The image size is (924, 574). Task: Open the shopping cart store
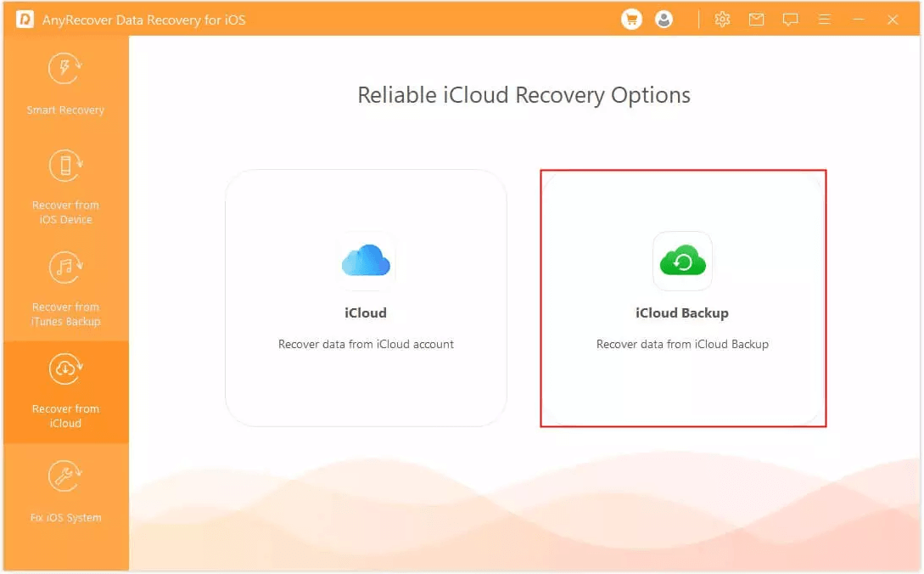click(631, 18)
